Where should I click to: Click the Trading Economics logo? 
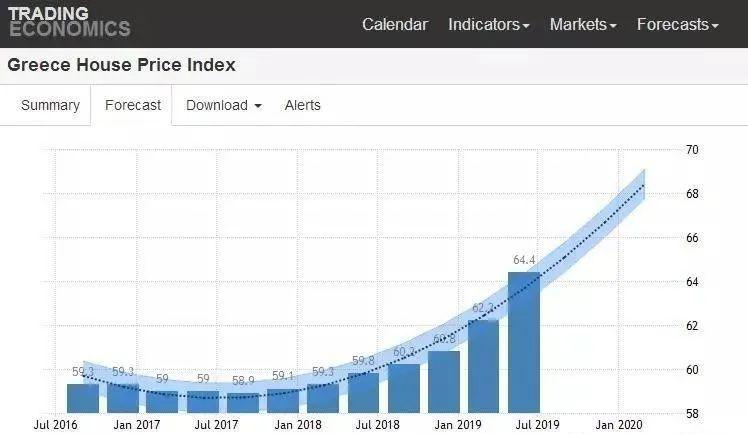point(69,22)
